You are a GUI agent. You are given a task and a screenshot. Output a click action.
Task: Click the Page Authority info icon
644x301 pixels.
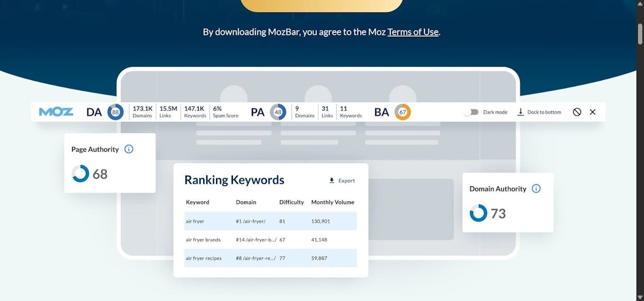[129, 149]
